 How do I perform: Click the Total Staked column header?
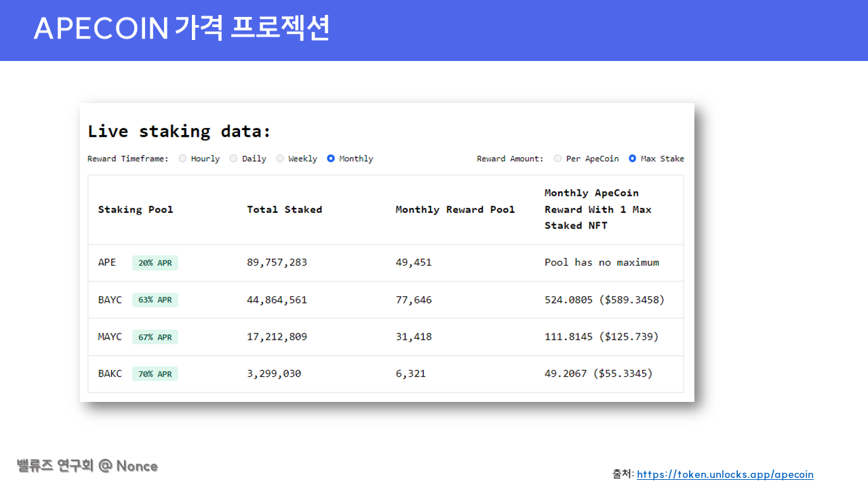coord(285,209)
